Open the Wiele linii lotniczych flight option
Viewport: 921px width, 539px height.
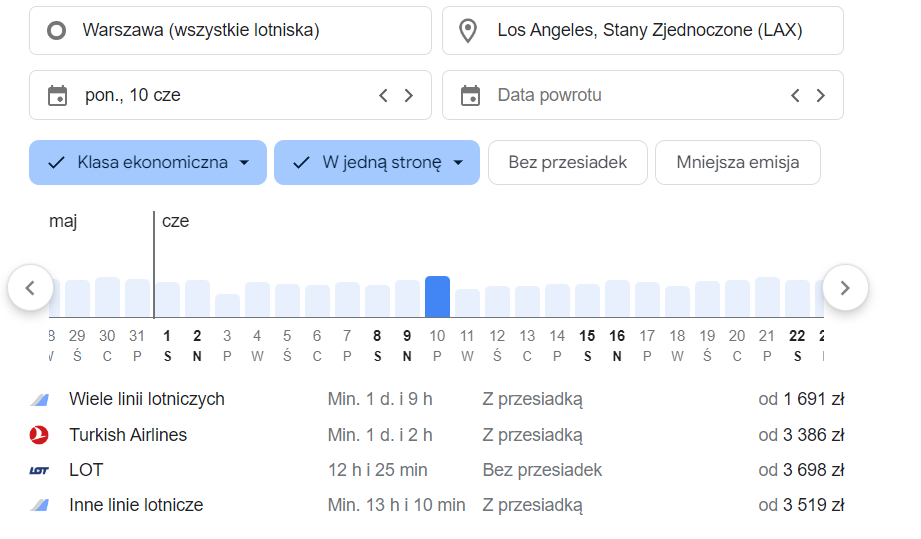pyautogui.click(x=147, y=400)
